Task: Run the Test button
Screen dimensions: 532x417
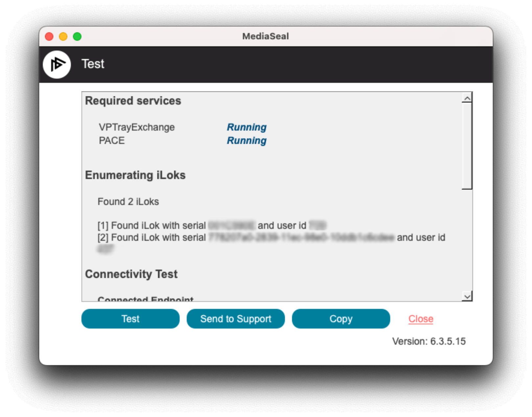Action: [x=130, y=319]
